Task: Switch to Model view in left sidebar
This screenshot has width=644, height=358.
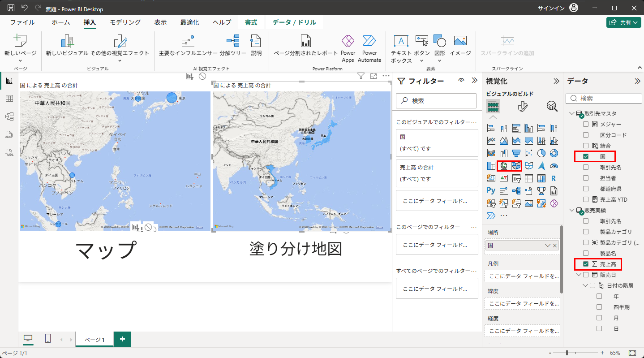Action: tap(9, 116)
